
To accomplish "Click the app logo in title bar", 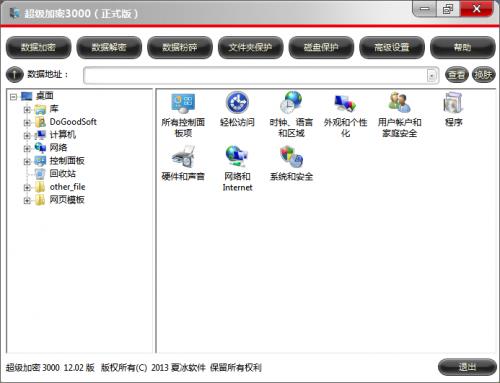I will click(15, 13).
